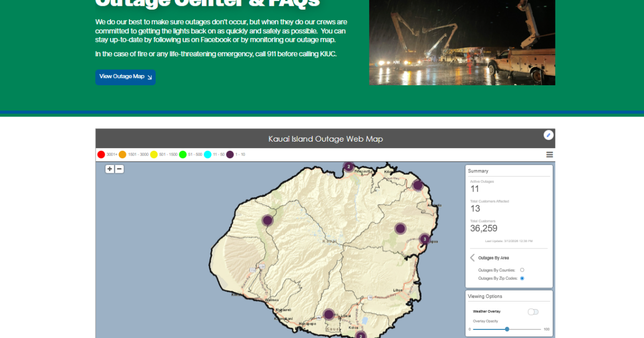Select the Outages By Counties radio button

[522, 270]
